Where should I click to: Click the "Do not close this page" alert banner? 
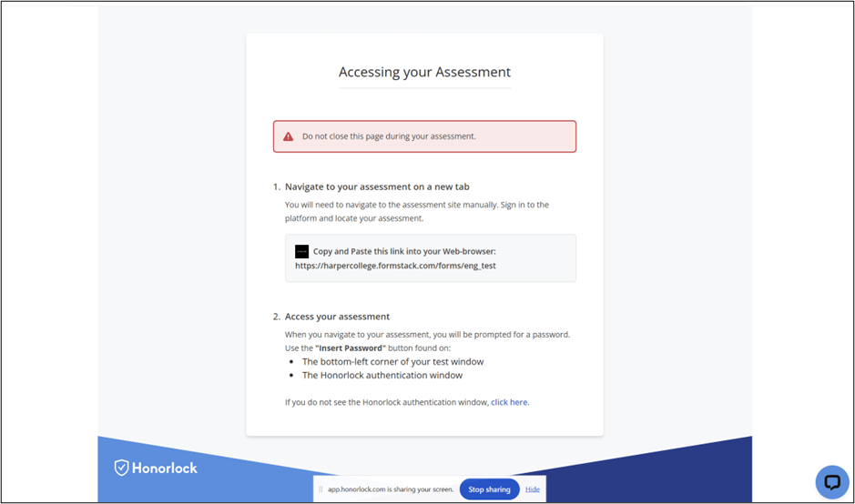pyautogui.click(x=424, y=136)
